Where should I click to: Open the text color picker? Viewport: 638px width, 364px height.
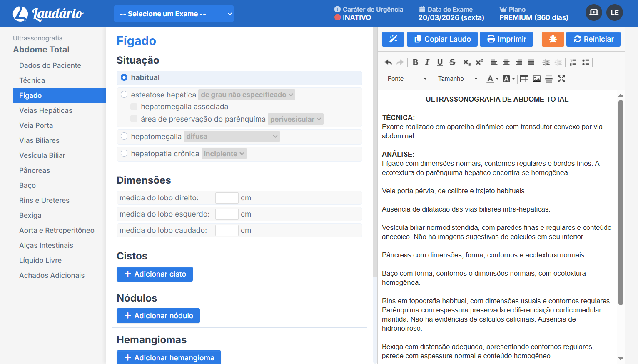[492, 79]
